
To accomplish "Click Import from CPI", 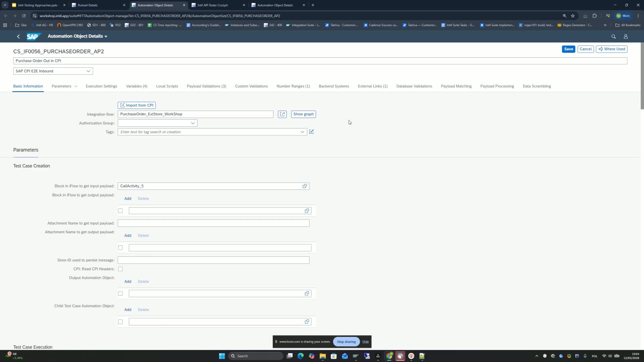I will pos(137,105).
